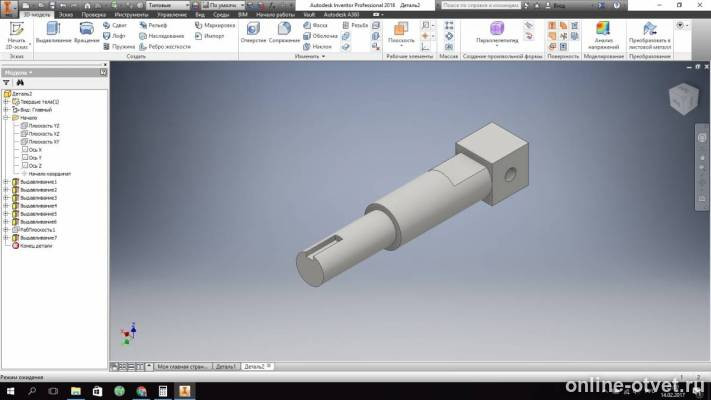The height and width of the screenshot is (400, 711).
Task: Click the help search input field
Action: click(481, 5)
